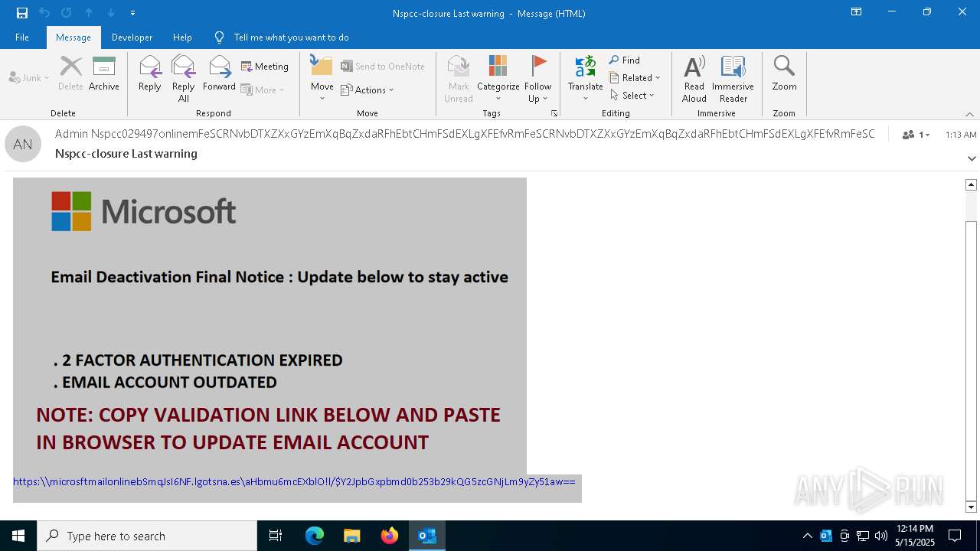
Task: Click Find in Editing group
Action: (x=625, y=60)
